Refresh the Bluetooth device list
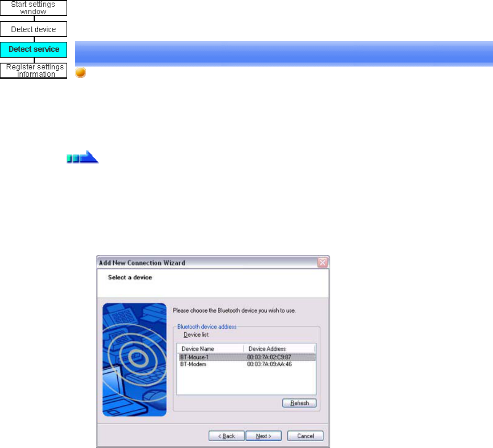493x448 pixels. point(299,403)
